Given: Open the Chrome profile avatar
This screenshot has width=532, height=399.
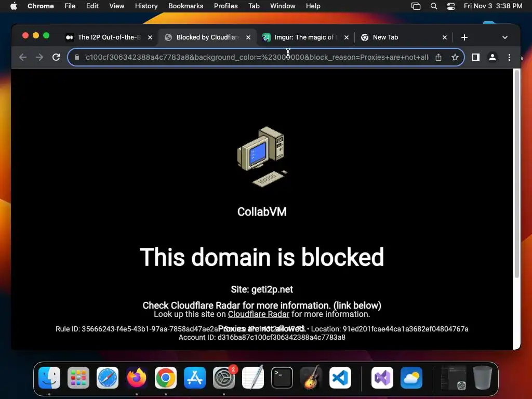Looking at the screenshot, I should 493,57.
